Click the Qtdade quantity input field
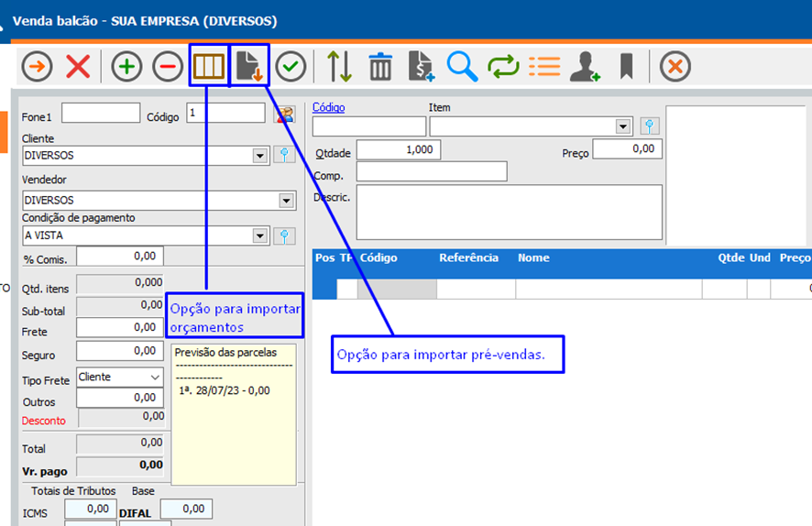 (399, 149)
